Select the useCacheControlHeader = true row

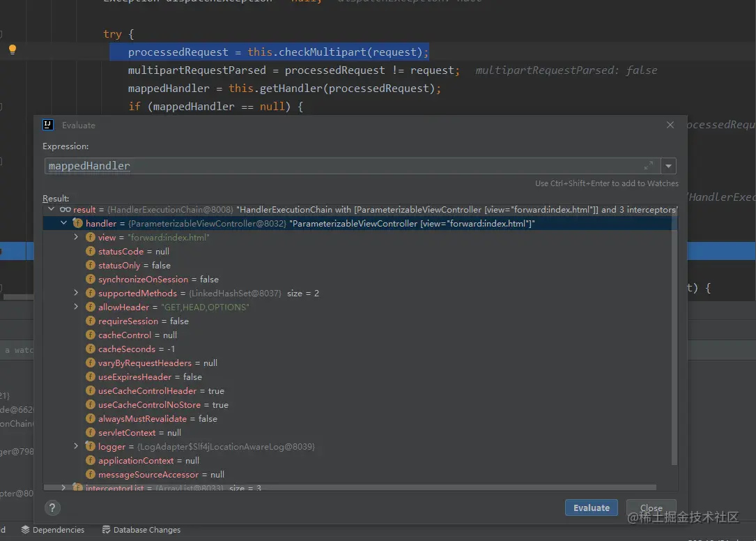click(x=357, y=391)
